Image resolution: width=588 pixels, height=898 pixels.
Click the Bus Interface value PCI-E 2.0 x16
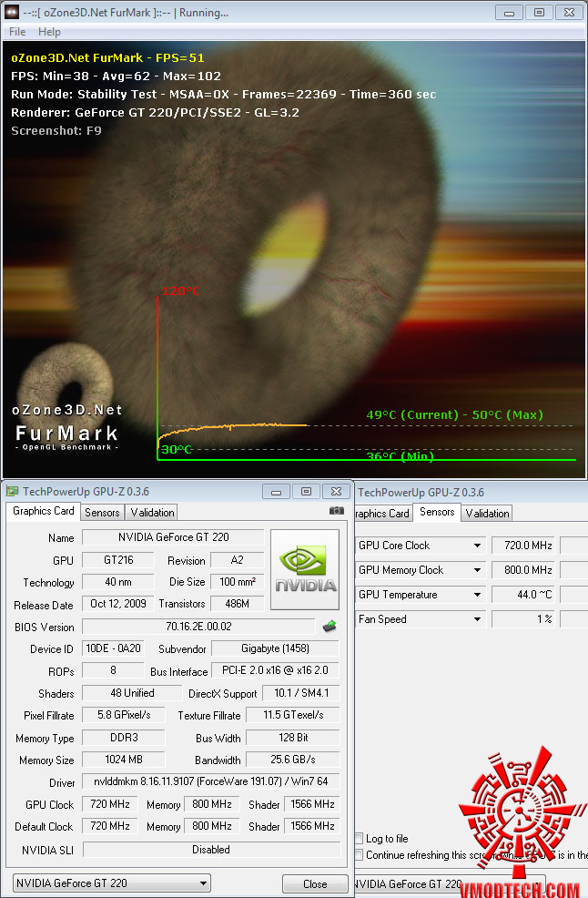point(276,670)
